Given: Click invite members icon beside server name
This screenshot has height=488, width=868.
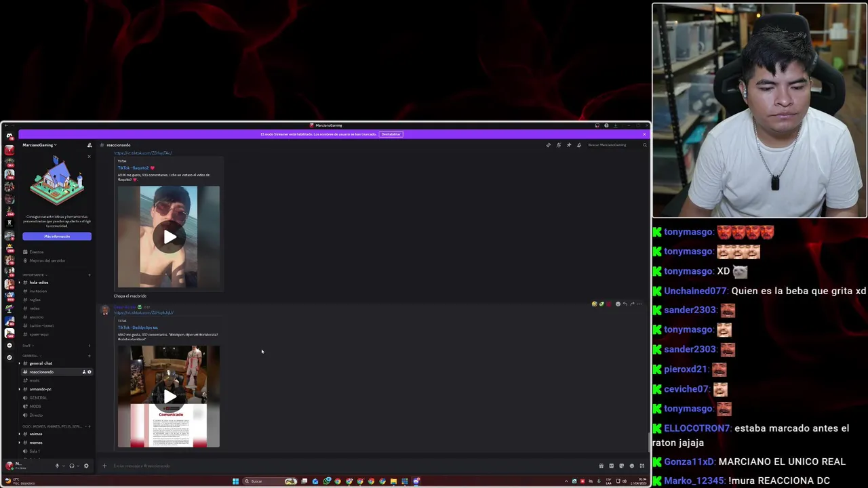Looking at the screenshot, I should point(89,145).
